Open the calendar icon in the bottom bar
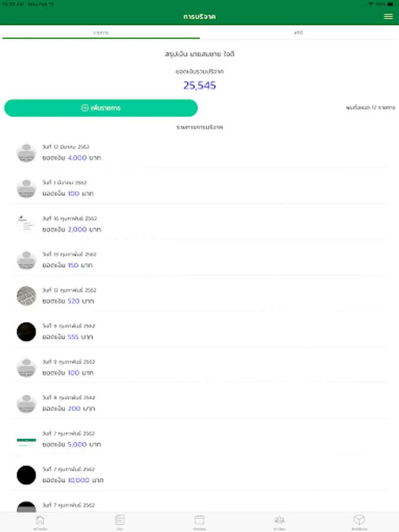399x532 pixels. coord(199,520)
